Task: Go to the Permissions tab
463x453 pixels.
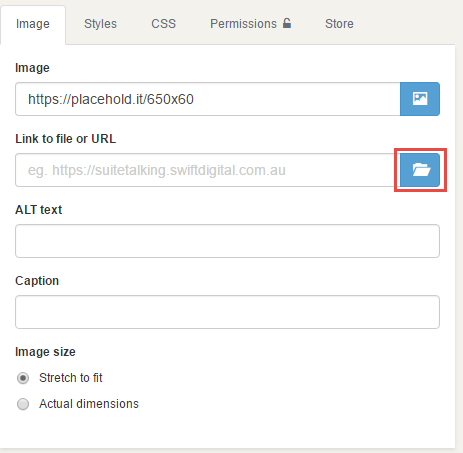Action: point(251,24)
